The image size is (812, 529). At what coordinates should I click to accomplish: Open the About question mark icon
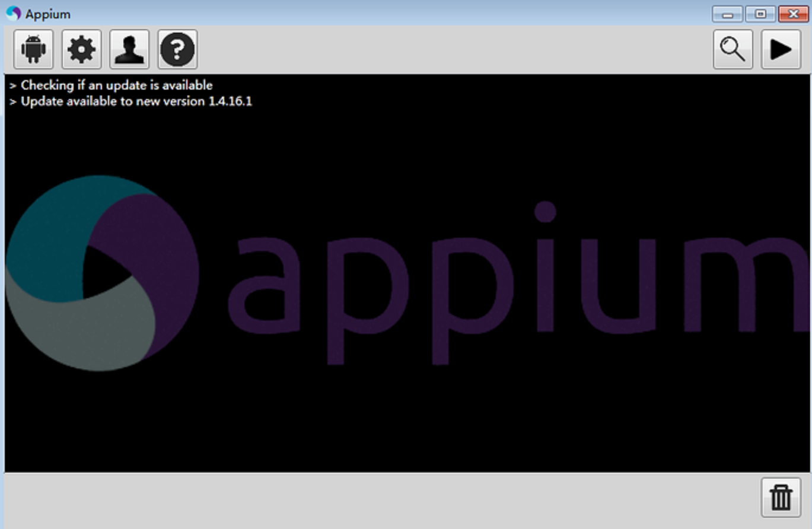(177, 49)
